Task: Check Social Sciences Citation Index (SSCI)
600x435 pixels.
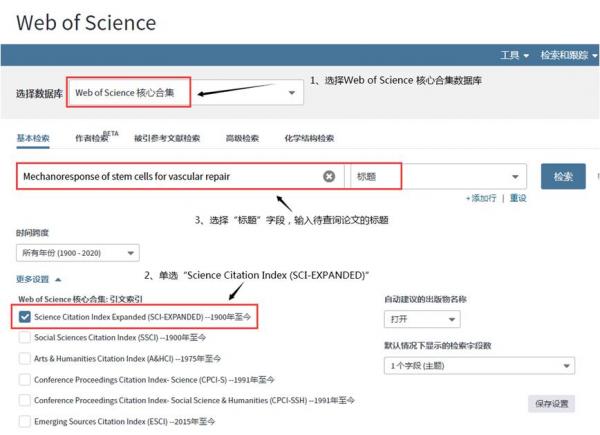Action: click(25, 337)
